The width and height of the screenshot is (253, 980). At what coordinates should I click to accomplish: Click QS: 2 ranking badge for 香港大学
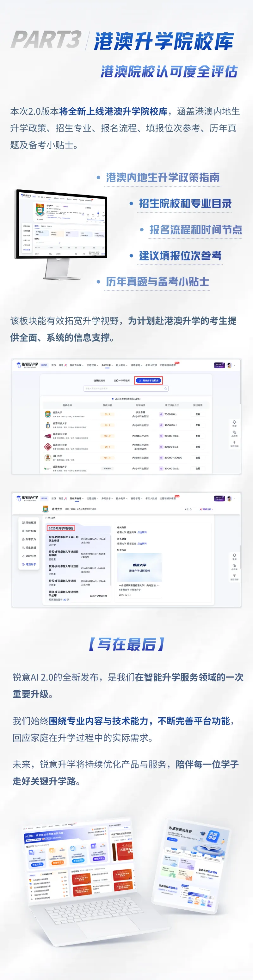(107, 414)
